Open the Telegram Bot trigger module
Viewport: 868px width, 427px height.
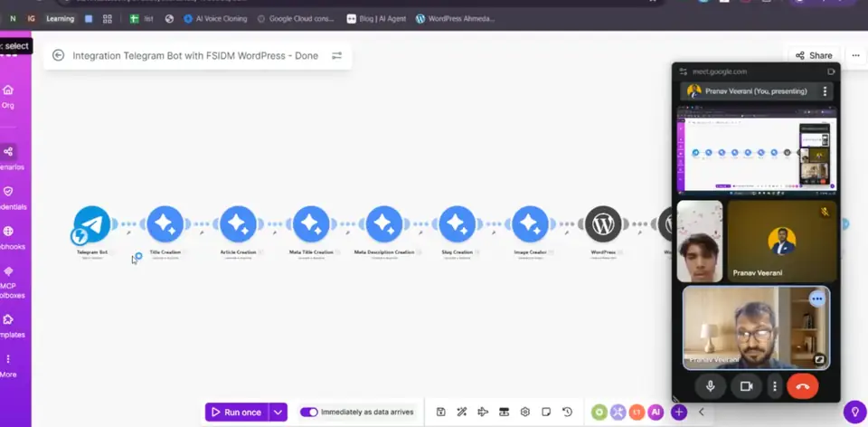click(x=92, y=223)
